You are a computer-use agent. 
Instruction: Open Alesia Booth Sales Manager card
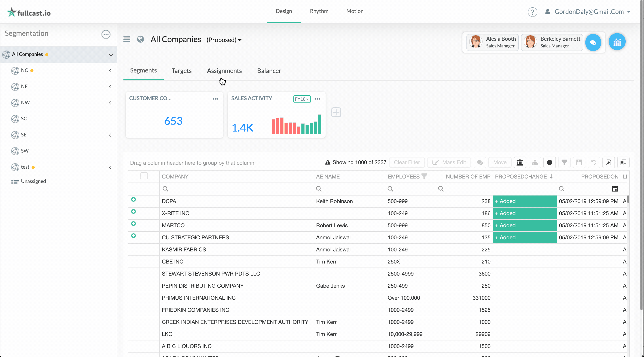(492, 42)
